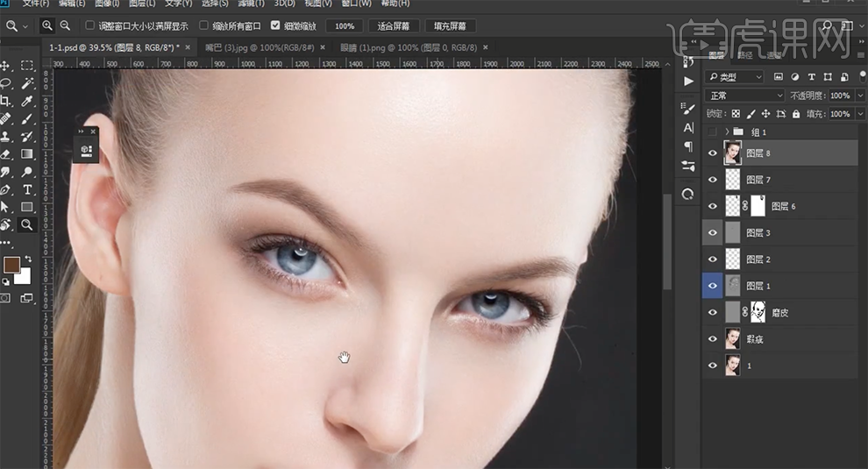Open the Paragraph panel
This screenshot has width=868, height=469.
point(688,146)
